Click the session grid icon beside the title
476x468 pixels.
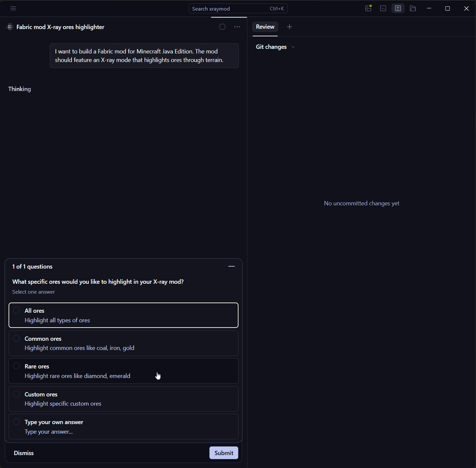(10, 27)
